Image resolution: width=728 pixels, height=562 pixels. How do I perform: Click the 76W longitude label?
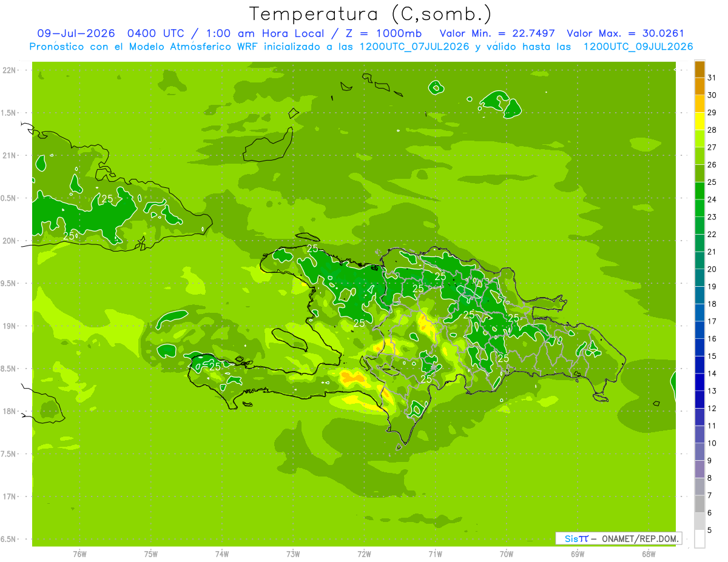79,554
